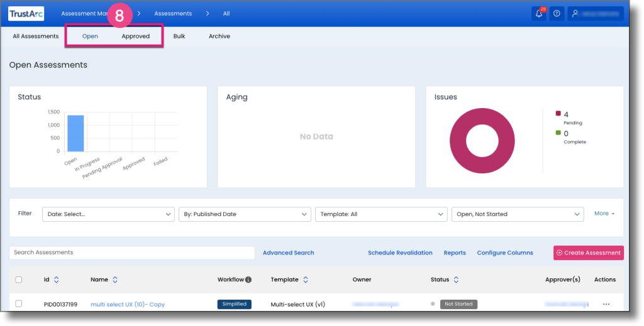
Task: Switch to All Assessments tab
Action: point(36,36)
